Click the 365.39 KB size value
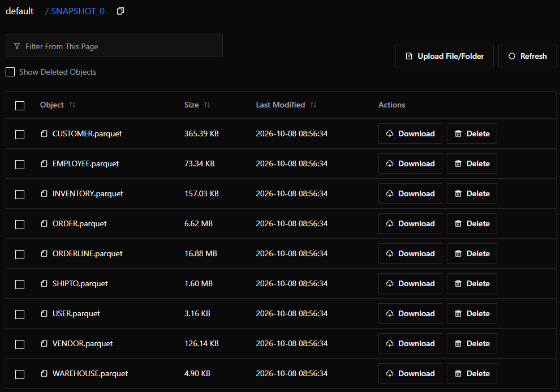Image resolution: width=560 pixels, height=392 pixels. pyautogui.click(x=201, y=133)
